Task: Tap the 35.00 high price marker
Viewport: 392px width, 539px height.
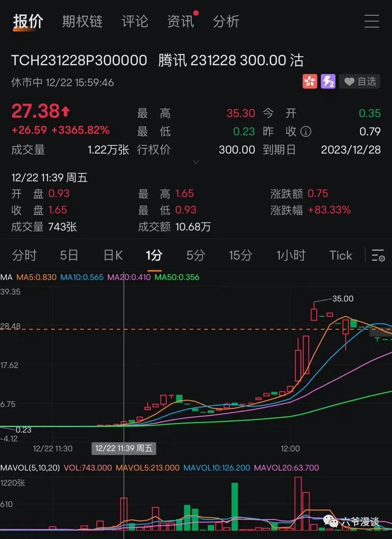Action: 343,299
